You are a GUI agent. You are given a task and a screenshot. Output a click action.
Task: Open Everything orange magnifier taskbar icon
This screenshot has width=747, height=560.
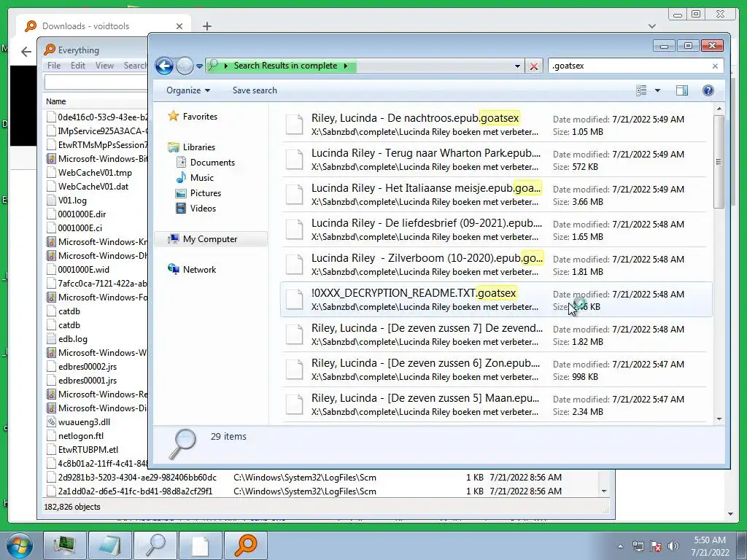click(245, 545)
